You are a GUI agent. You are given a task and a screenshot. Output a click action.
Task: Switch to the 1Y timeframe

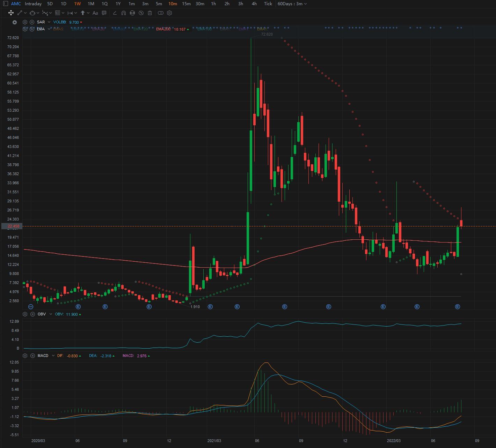(118, 3)
